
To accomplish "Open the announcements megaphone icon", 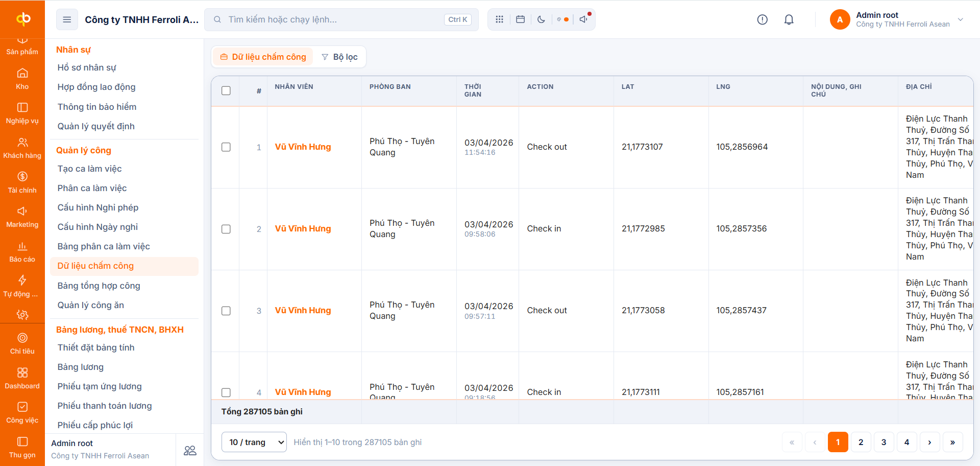I will pos(583,19).
